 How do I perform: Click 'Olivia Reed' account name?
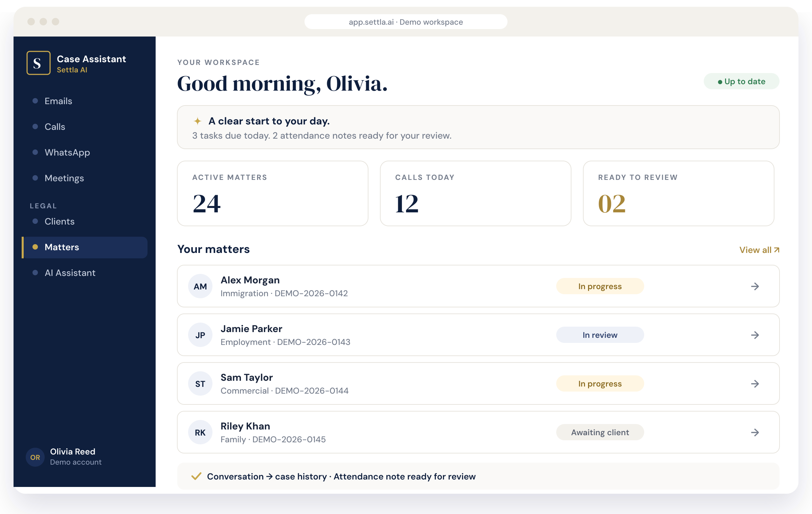tap(73, 451)
